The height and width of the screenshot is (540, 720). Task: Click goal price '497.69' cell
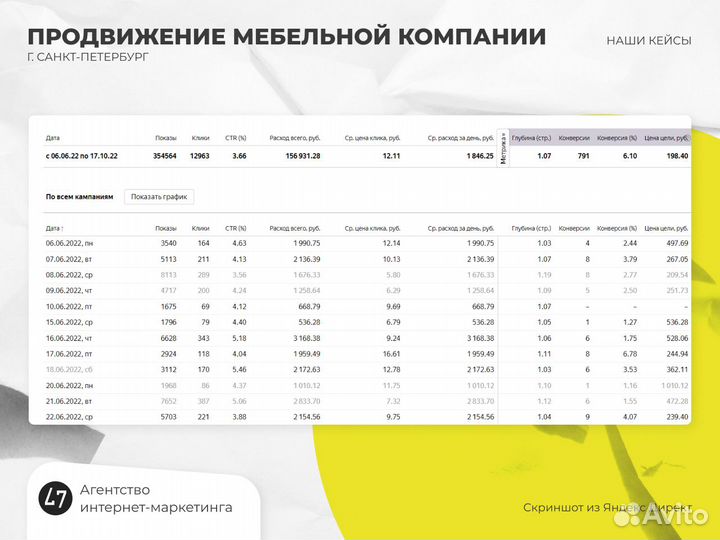(x=677, y=243)
